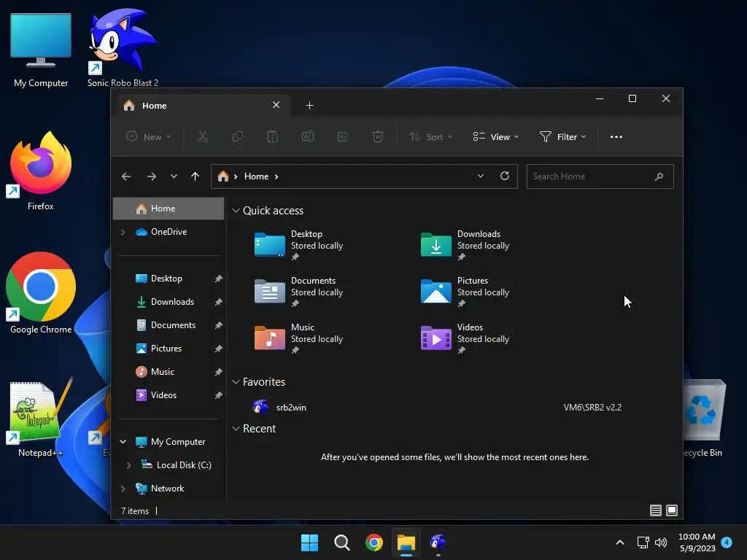Select the My Computer desktop icon
Viewport: 747px width, 560px height.
pyautogui.click(x=41, y=50)
